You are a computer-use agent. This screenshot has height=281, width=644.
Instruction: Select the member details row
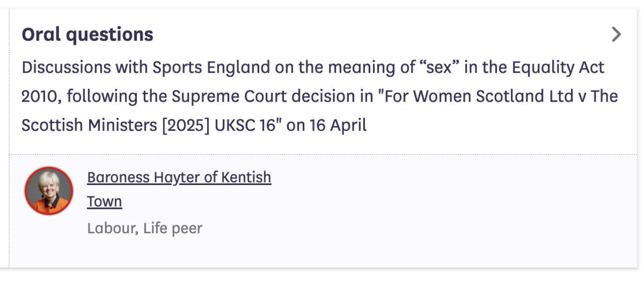(x=187, y=201)
